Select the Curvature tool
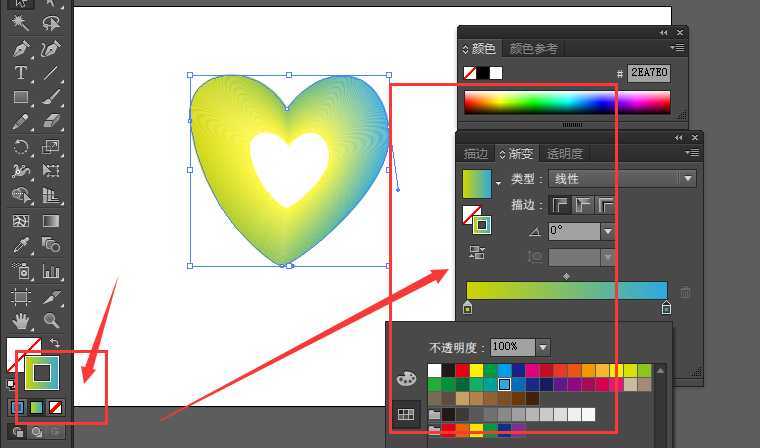The image size is (760, 448). coord(51,48)
